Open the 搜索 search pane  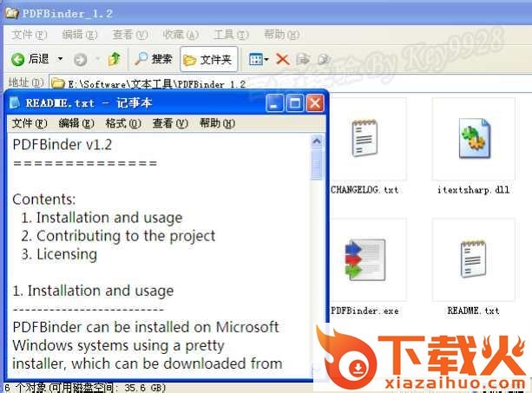point(153,59)
